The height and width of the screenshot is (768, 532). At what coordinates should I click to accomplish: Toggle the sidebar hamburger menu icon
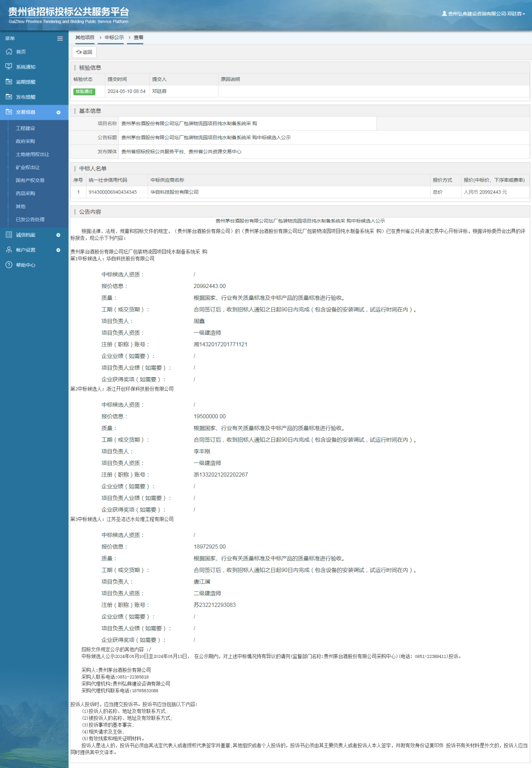60,39
